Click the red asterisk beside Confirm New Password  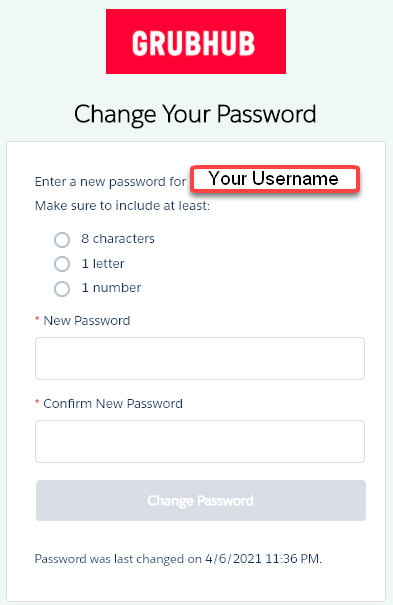pos(37,402)
